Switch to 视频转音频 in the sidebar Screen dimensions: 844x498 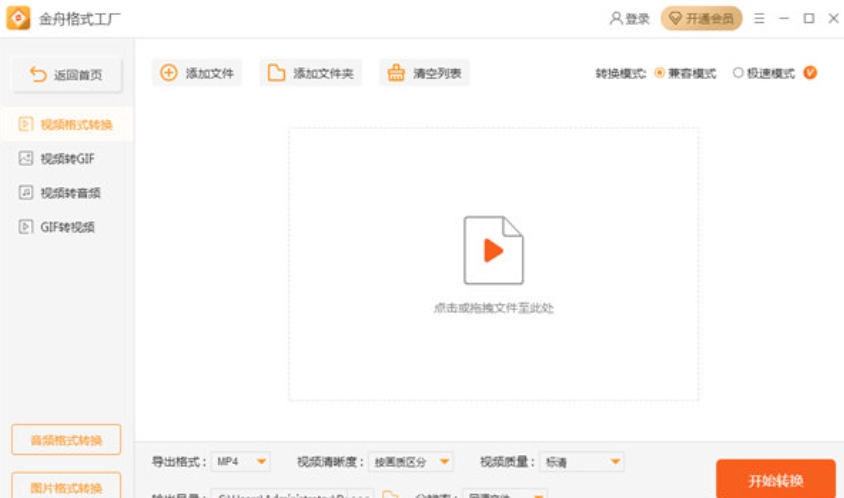point(67,193)
